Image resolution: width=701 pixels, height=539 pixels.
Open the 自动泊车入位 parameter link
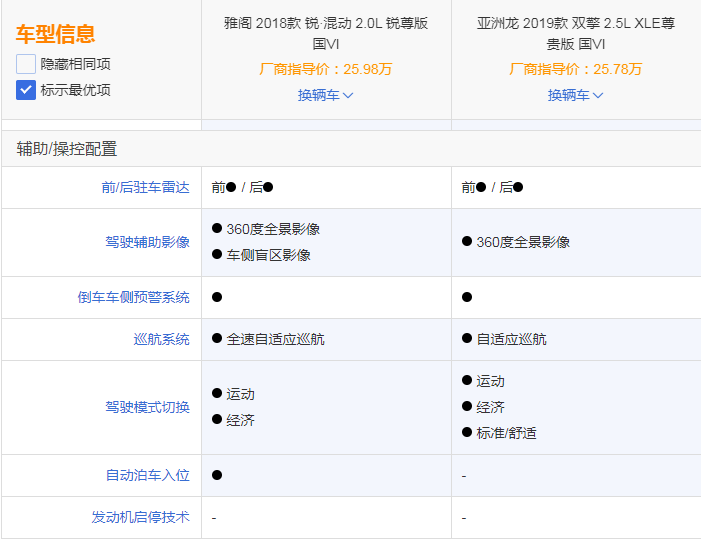click(148, 475)
